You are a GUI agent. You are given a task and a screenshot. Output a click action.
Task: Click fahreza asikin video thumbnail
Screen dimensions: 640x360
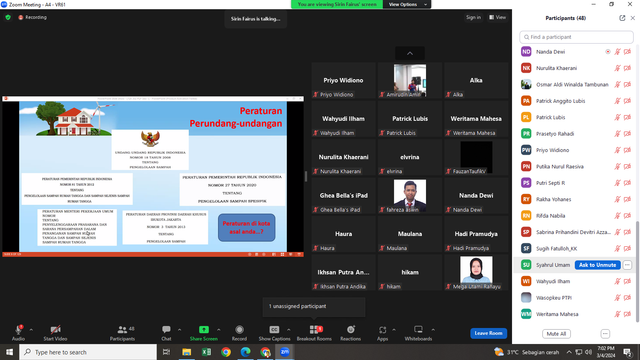click(410, 195)
